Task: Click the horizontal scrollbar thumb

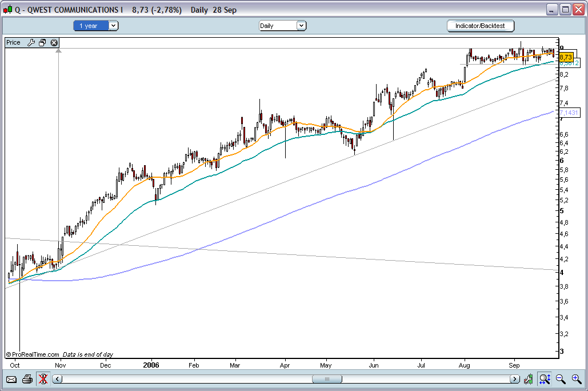Action: [x=327, y=379]
